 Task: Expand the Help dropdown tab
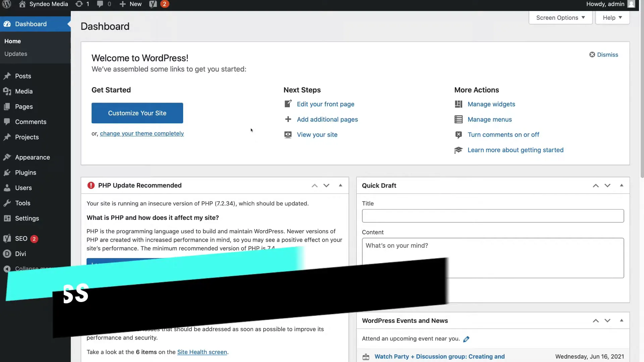coord(612,18)
